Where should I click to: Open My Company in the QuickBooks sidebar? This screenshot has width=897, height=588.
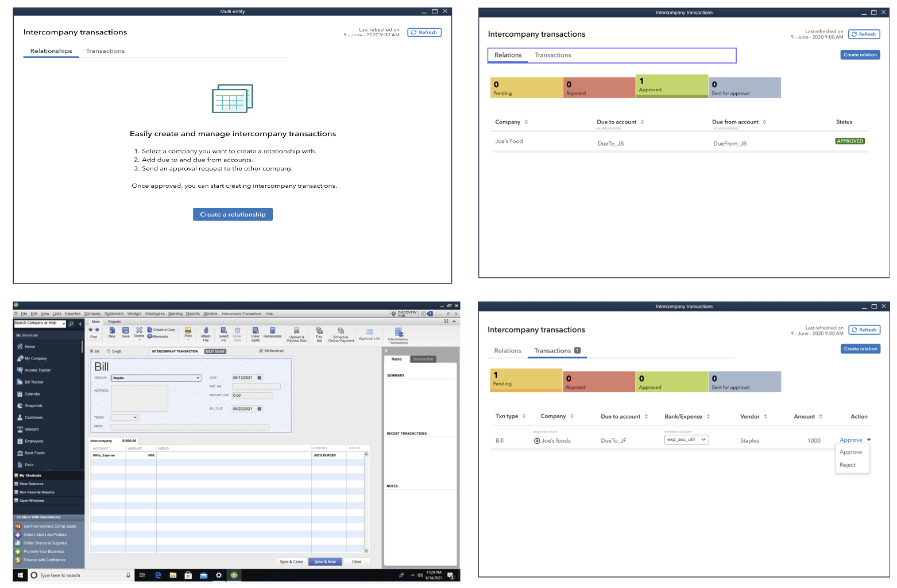(x=32, y=358)
